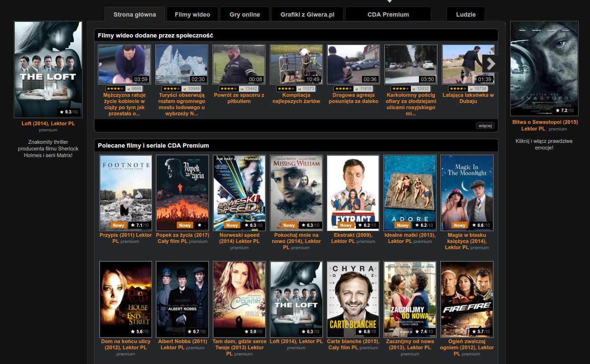Show next community videos with arrow
The height and width of the screenshot is (364, 590).
[491, 63]
